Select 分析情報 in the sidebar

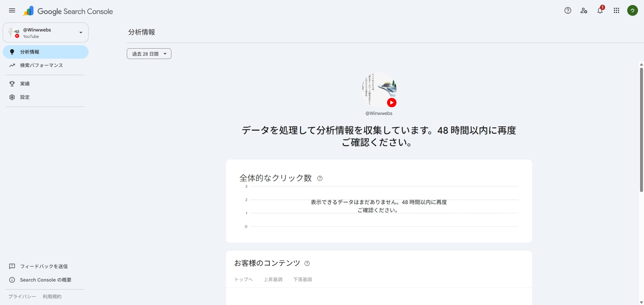(x=46, y=52)
